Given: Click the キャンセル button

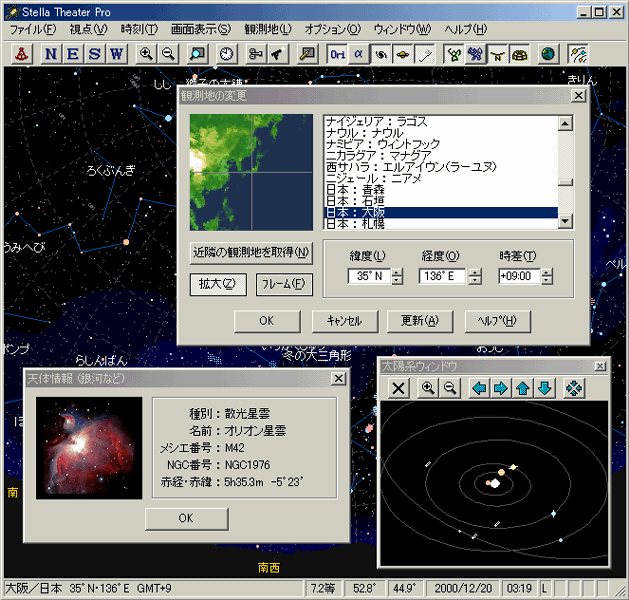Looking at the screenshot, I should click(x=345, y=321).
